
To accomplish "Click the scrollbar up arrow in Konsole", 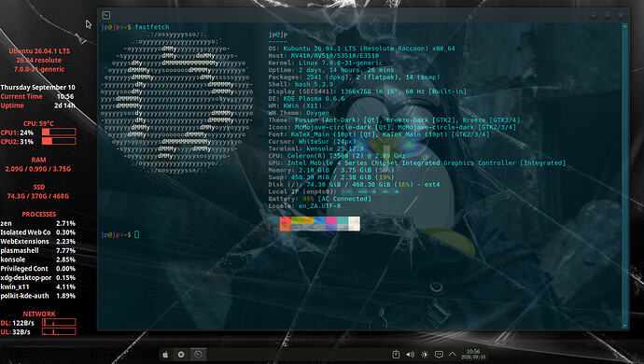I will pos(624,26).
